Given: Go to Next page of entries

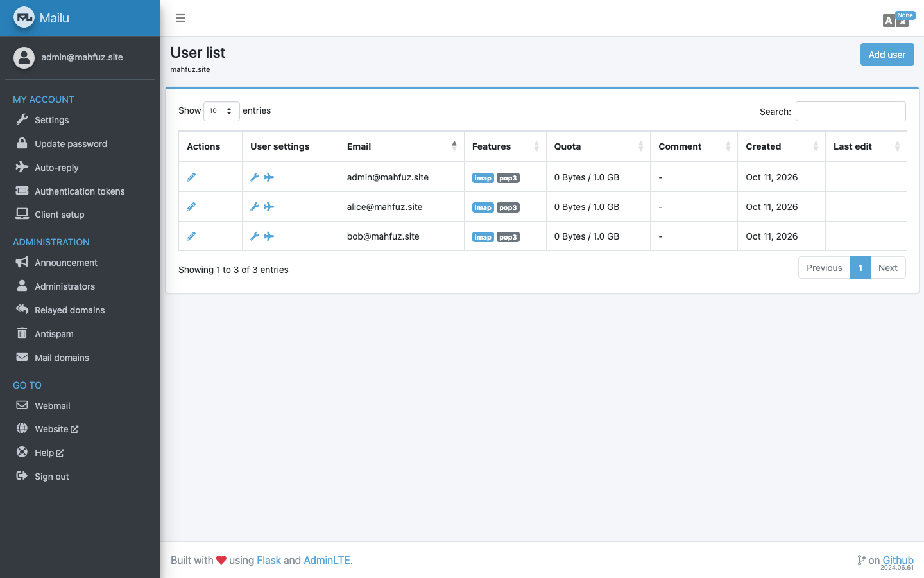Looking at the screenshot, I should coord(888,268).
